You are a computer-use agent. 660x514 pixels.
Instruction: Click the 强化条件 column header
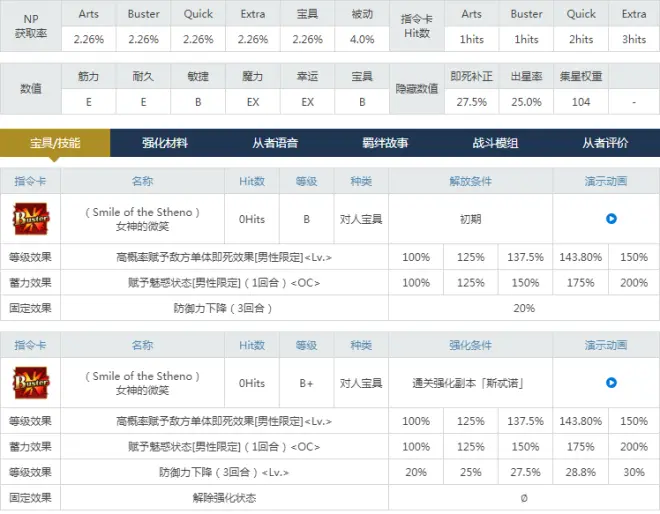click(x=470, y=345)
